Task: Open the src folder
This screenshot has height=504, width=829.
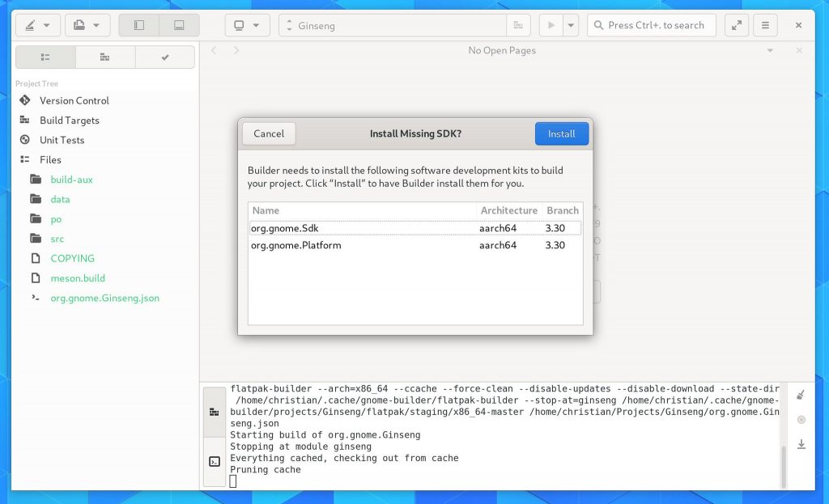Action: click(x=57, y=239)
